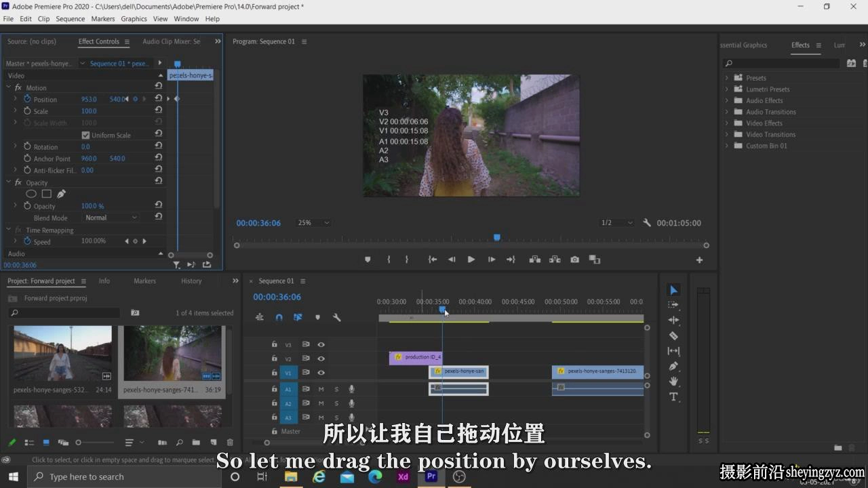The image size is (868, 488).
Task: Switch to Audio Clip Mixer tab
Action: pyautogui.click(x=171, y=41)
